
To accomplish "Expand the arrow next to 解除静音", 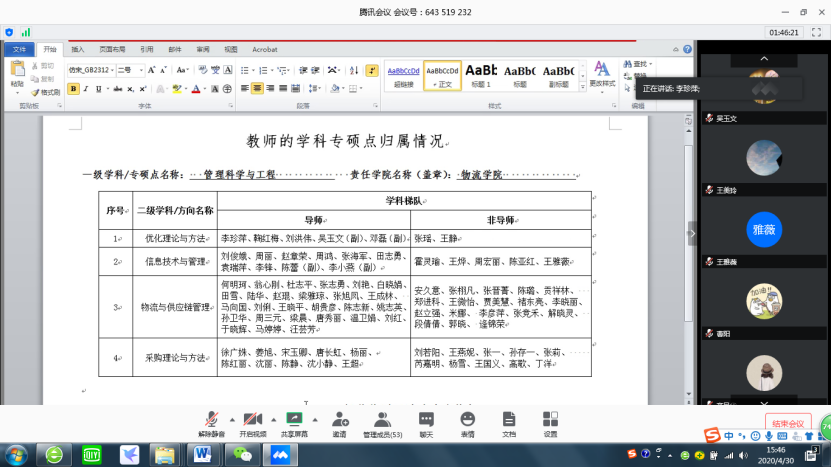I will pyautogui.click(x=232, y=419).
